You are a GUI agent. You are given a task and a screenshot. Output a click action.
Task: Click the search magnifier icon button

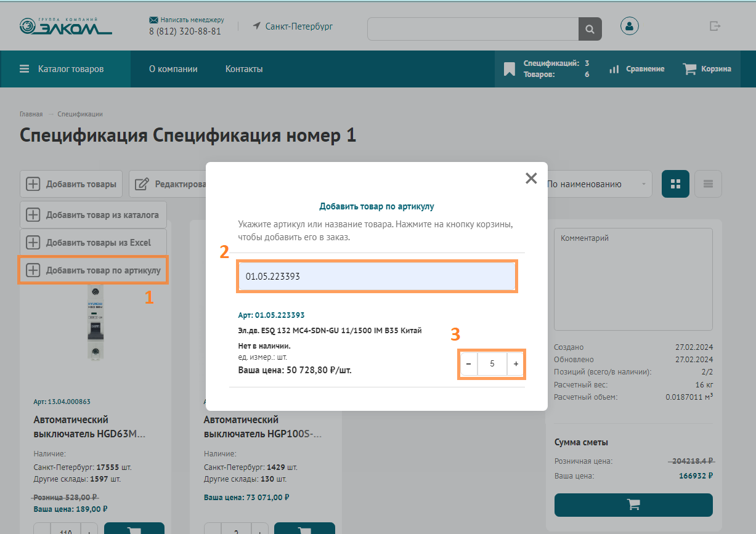click(590, 29)
